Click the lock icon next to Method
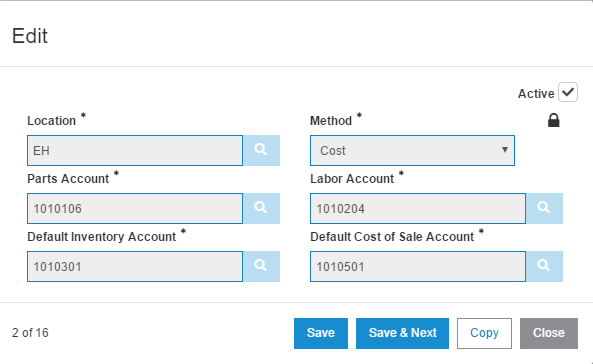 coord(554,120)
